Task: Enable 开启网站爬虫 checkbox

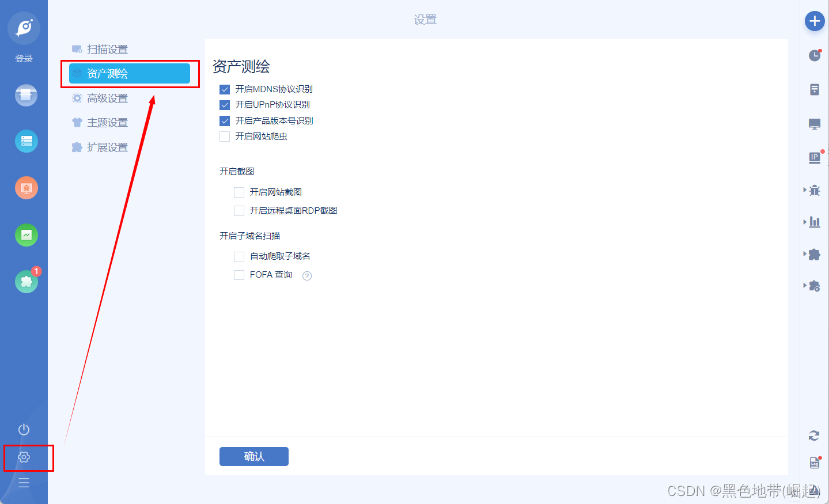Action: [x=225, y=137]
